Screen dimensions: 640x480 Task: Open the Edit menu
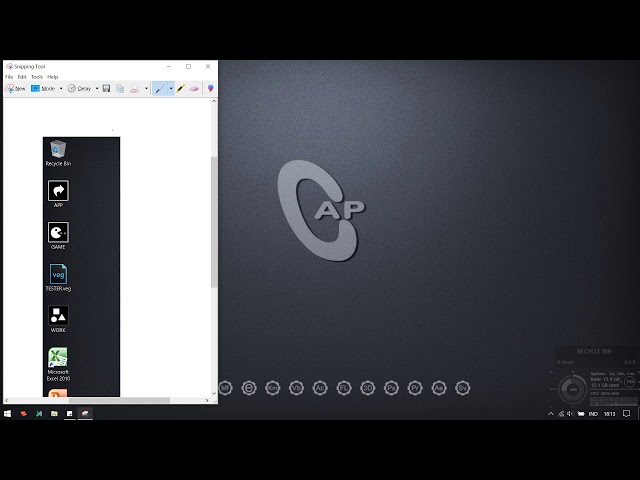point(22,77)
